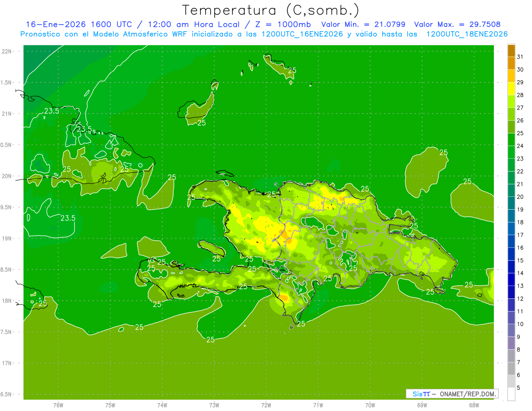The width and height of the screenshot is (532, 411).
Task: Click the 74W longitude label
Action: pos(162,405)
